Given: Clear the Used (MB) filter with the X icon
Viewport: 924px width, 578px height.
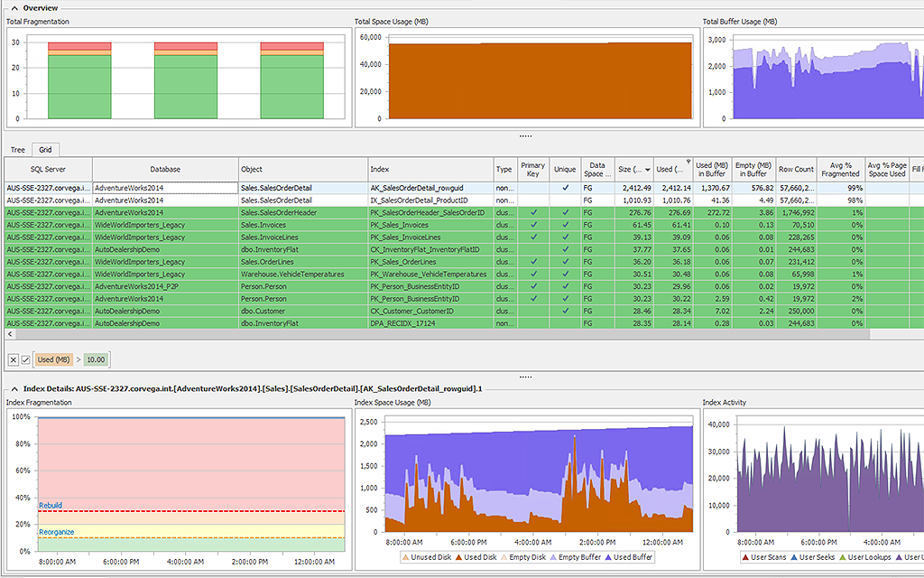Looking at the screenshot, I should (14, 359).
